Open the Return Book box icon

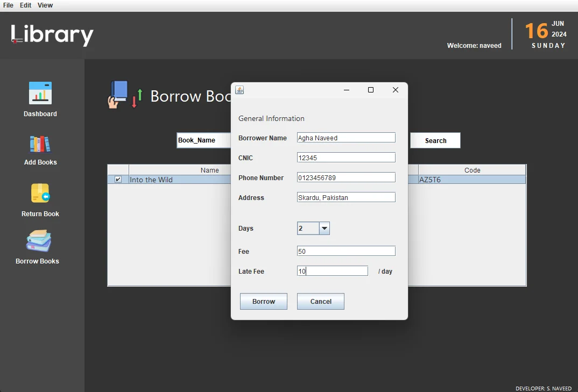[x=40, y=193]
